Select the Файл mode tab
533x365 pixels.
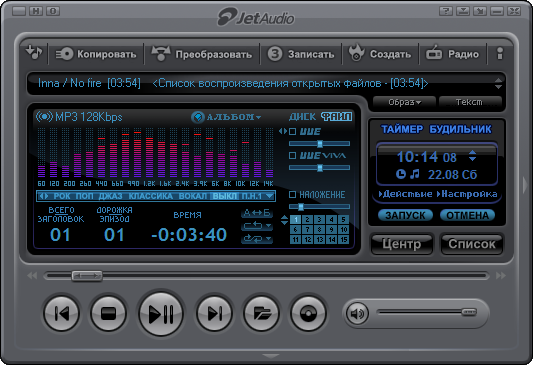coord(337,117)
